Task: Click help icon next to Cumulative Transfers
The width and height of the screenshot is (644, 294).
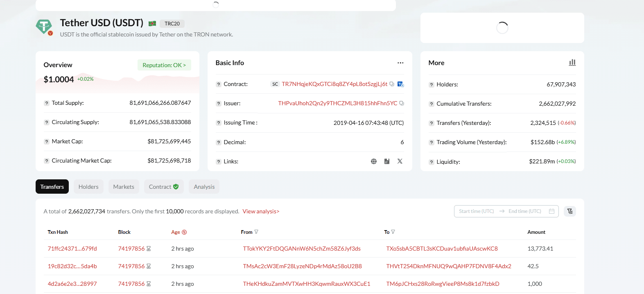Action: coord(432,104)
